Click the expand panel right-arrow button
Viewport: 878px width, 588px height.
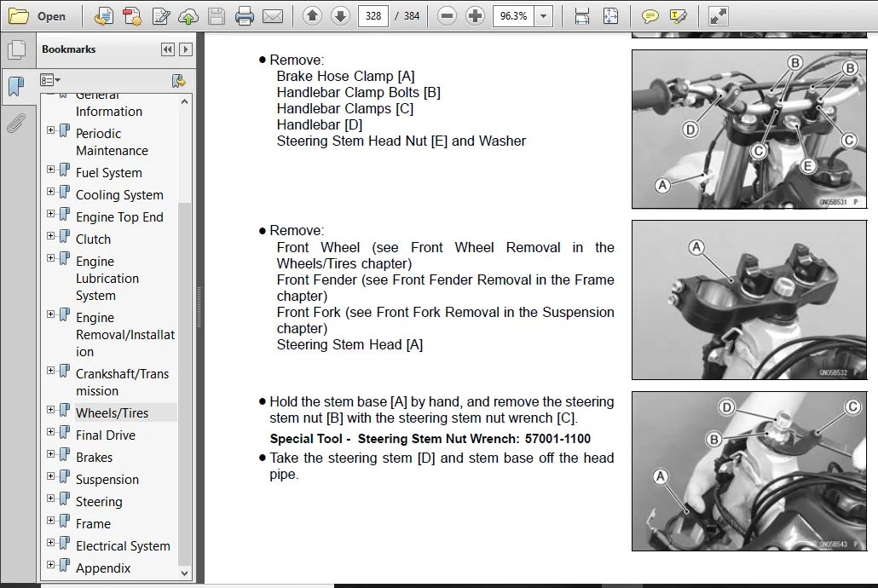pyautogui.click(x=186, y=49)
